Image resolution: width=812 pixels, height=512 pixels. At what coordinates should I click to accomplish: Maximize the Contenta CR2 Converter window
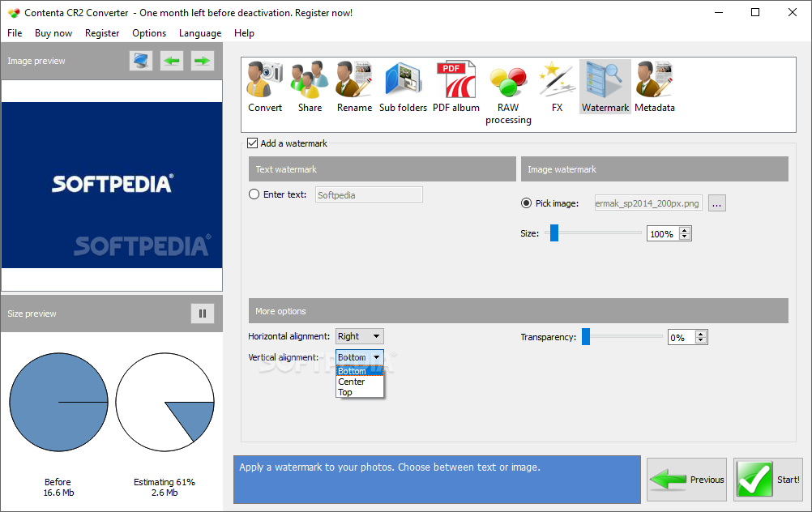755,13
